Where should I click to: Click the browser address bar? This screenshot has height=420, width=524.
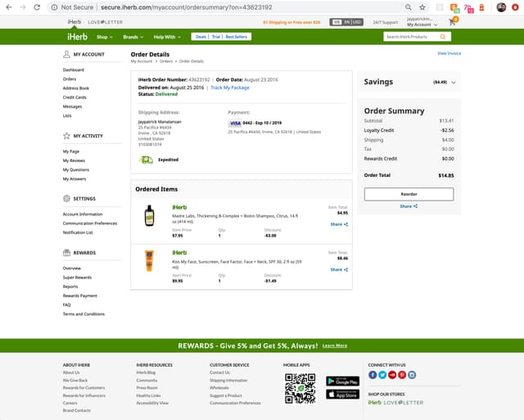pos(228,7)
